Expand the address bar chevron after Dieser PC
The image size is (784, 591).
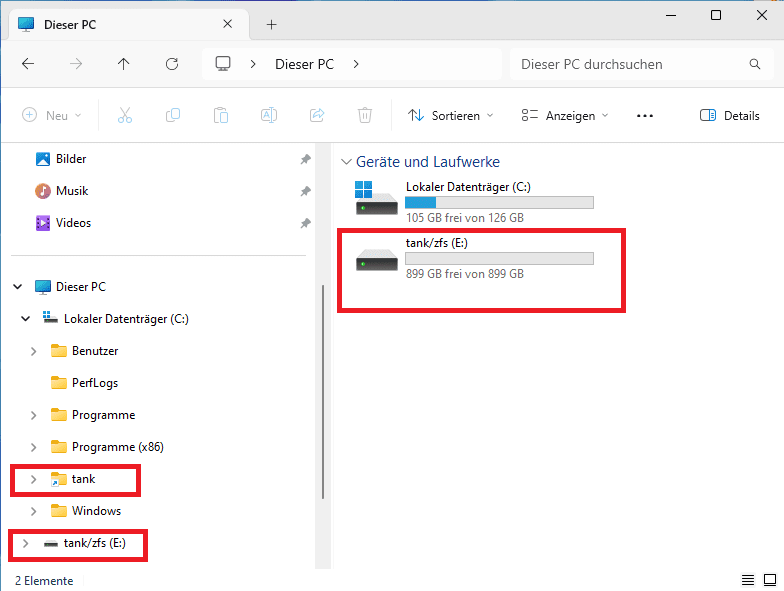(356, 64)
